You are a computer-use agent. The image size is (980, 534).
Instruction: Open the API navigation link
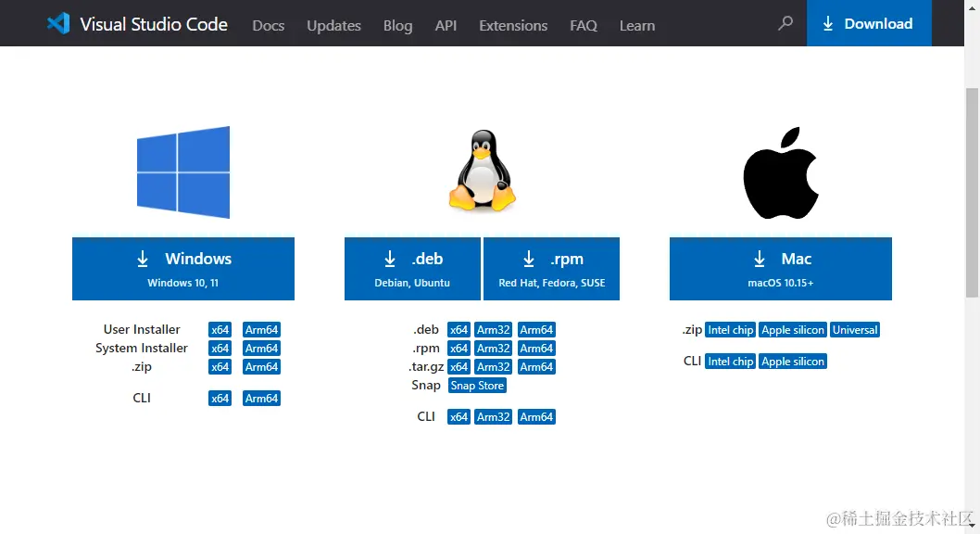tap(446, 26)
